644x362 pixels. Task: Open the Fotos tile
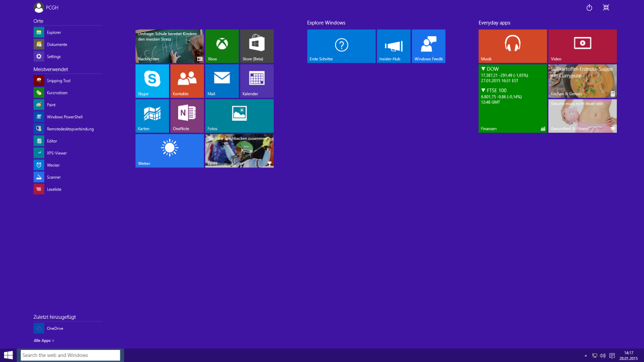[x=239, y=116]
